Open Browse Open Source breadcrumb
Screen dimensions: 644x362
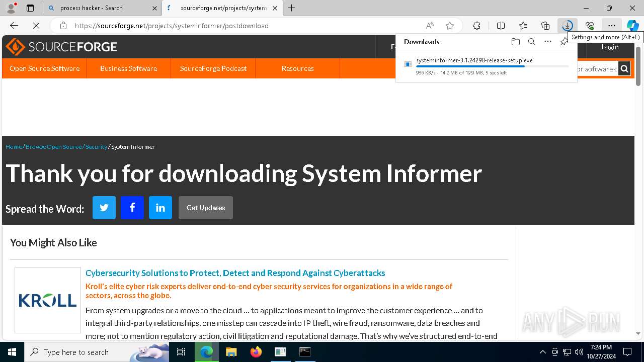[53, 147]
